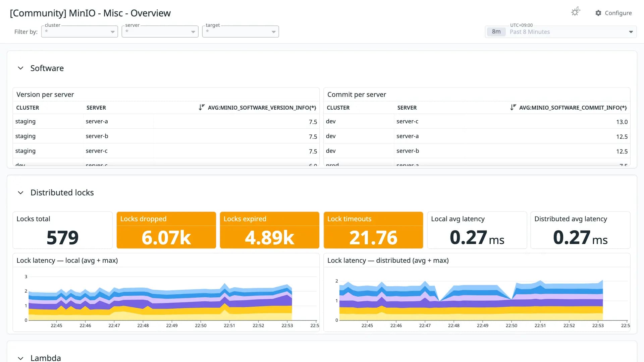Click Lock latency — local chart title
This screenshot has width=644, height=362.
tap(67, 260)
